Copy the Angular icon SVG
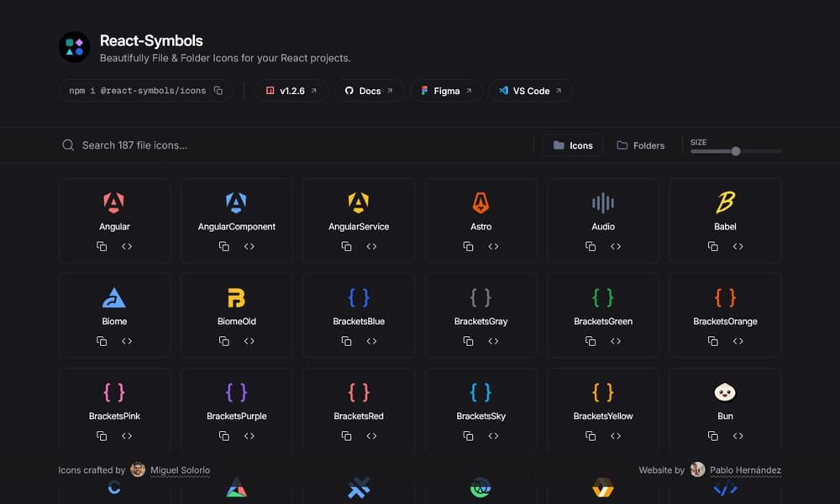The height and width of the screenshot is (504, 840). tap(102, 246)
